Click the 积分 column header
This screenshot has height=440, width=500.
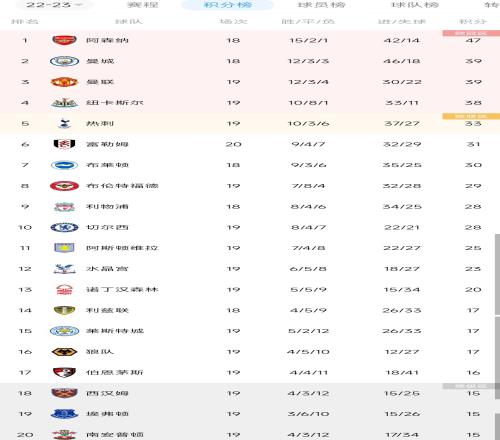pyautogui.click(x=473, y=22)
